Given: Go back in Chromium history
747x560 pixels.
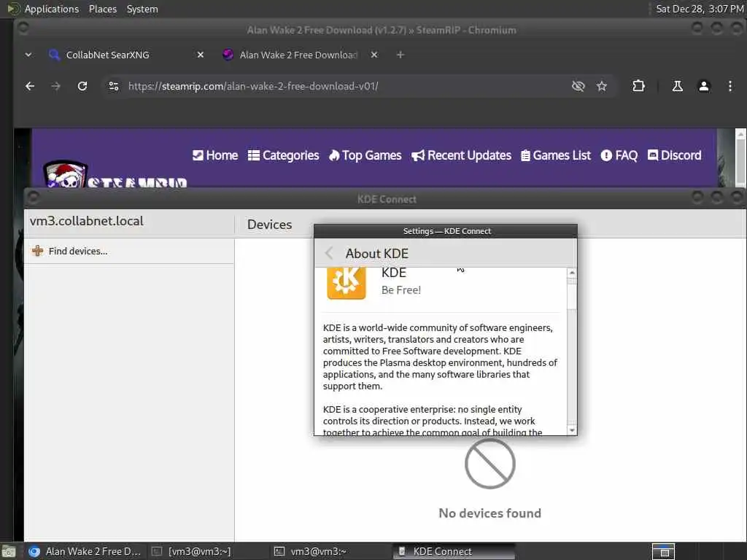Looking at the screenshot, I should (x=30, y=86).
